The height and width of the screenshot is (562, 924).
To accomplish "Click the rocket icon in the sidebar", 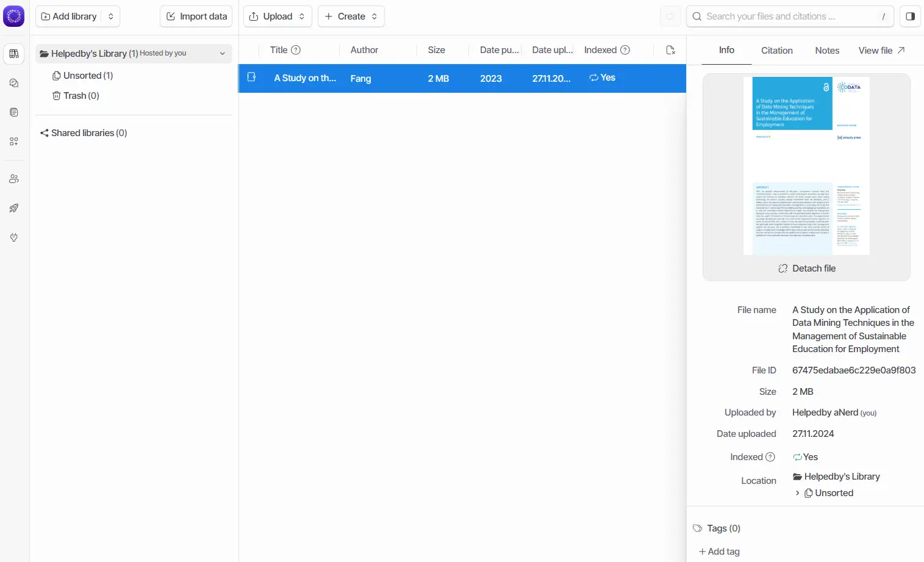I will pos(14,208).
